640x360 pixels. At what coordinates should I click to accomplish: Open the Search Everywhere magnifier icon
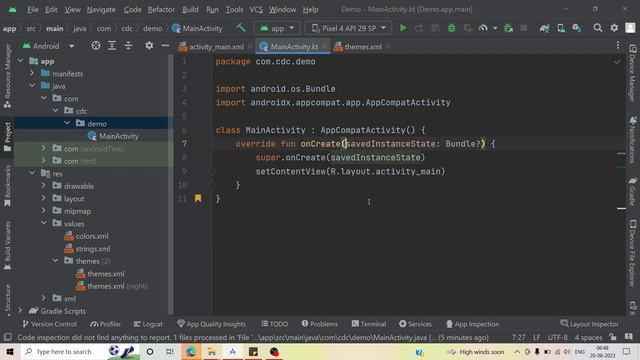[x=598, y=28]
